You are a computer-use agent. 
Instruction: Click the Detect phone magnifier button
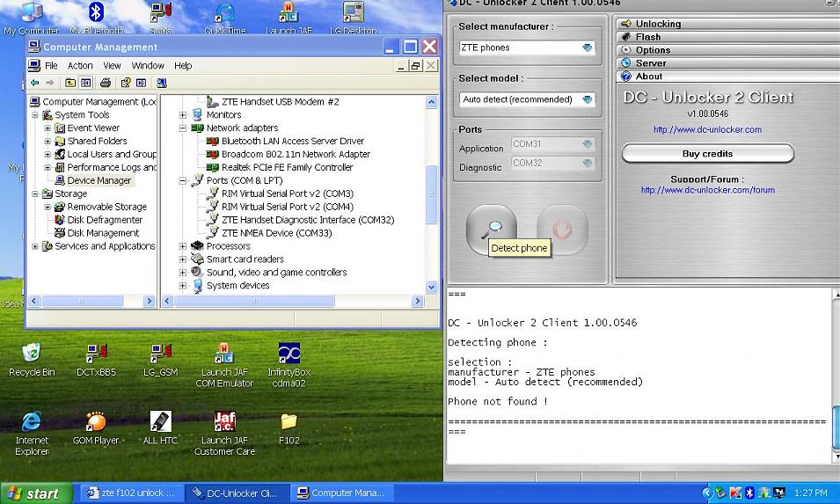point(491,229)
